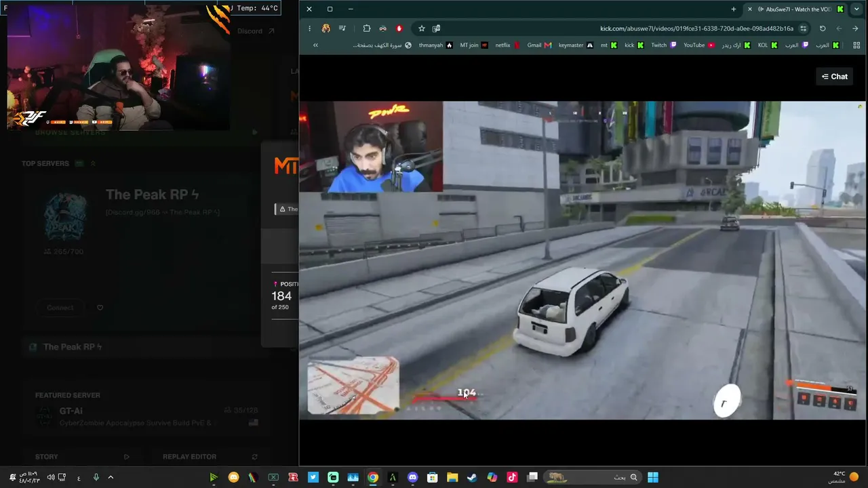Open site information icon beside the URL

(x=804, y=28)
